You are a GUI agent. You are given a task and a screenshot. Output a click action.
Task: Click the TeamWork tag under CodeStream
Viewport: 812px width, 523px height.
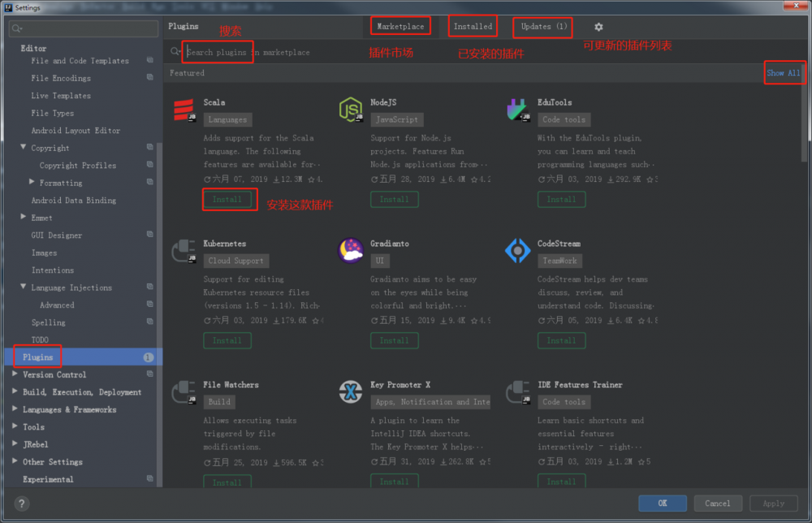559,261
